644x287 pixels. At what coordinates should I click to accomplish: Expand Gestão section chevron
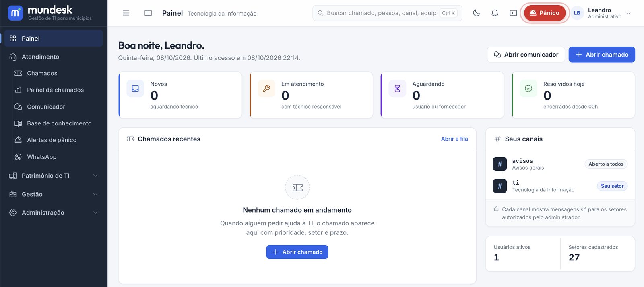pyautogui.click(x=95, y=194)
